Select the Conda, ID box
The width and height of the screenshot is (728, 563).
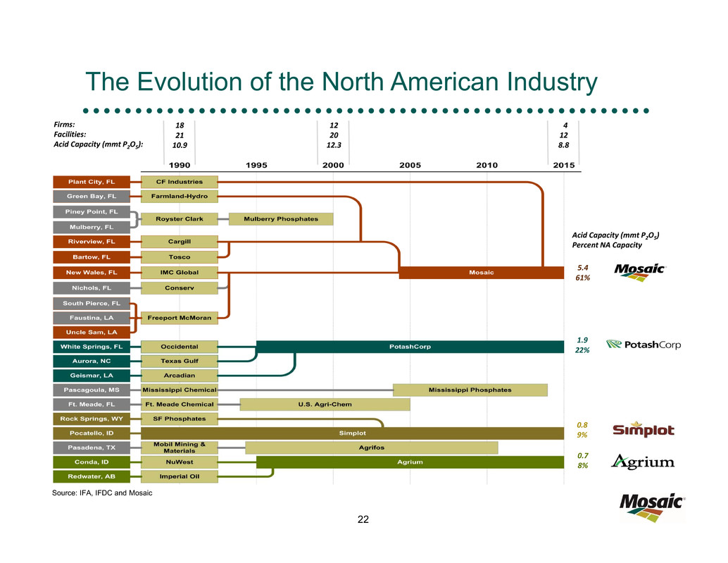pyautogui.click(x=92, y=462)
